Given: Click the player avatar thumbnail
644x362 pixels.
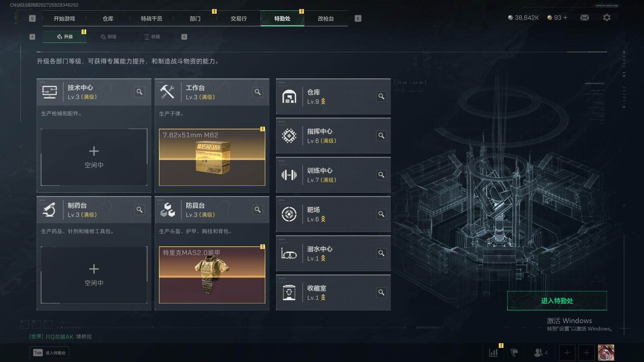Looking at the screenshot, I should click(606, 353).
